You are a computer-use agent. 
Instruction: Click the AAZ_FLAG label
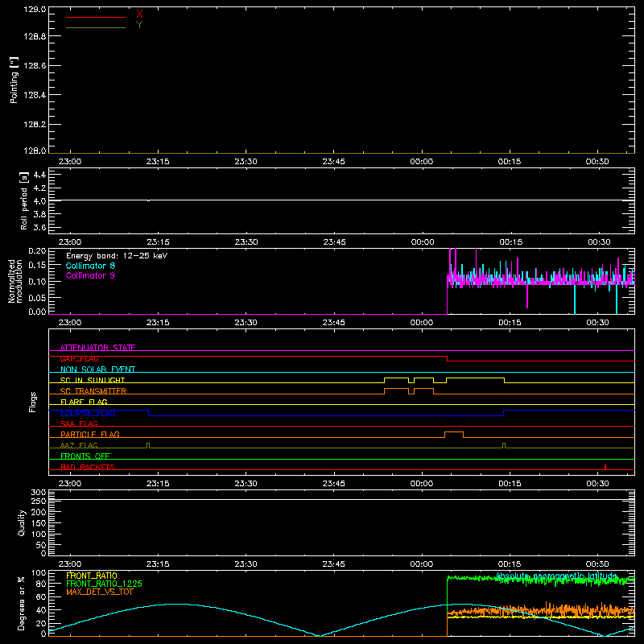click(79, 445)
